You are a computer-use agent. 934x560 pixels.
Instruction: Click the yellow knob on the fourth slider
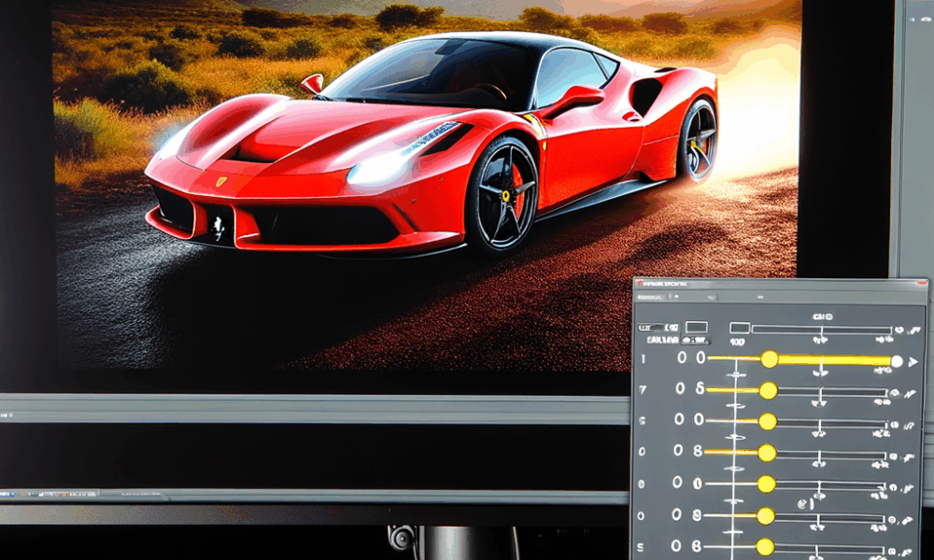point(767,453)
